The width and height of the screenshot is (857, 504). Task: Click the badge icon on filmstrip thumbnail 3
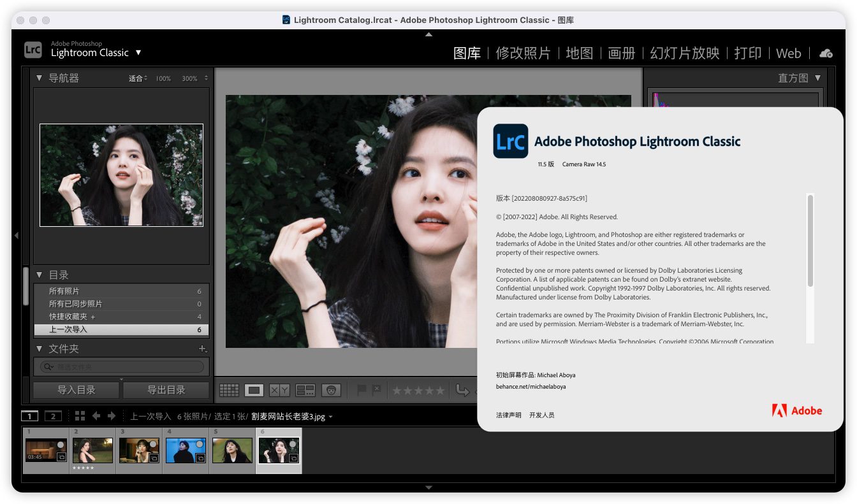coord(154,457)
